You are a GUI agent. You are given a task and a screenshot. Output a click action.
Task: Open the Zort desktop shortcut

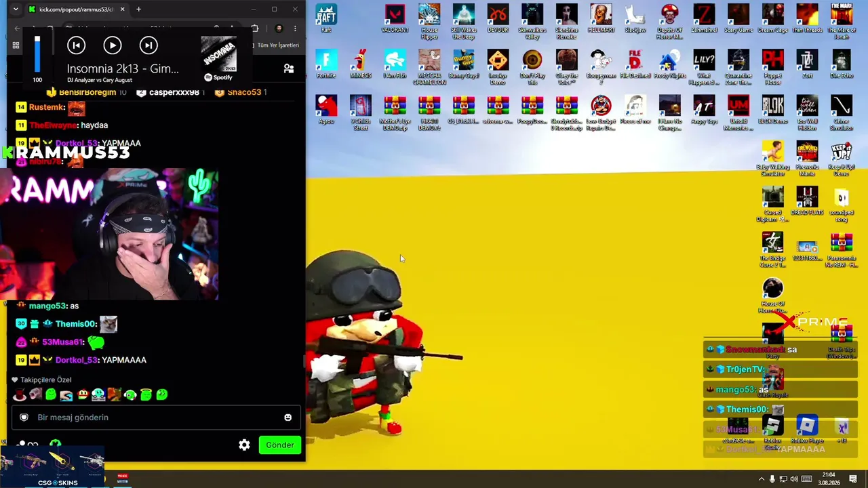807,64
